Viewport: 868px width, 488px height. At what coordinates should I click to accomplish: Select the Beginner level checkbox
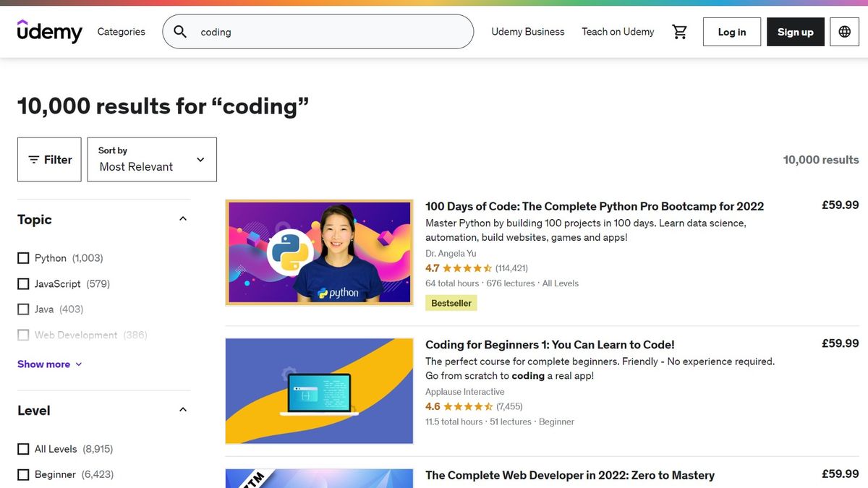pyautogui.click(x=23, y=474)
